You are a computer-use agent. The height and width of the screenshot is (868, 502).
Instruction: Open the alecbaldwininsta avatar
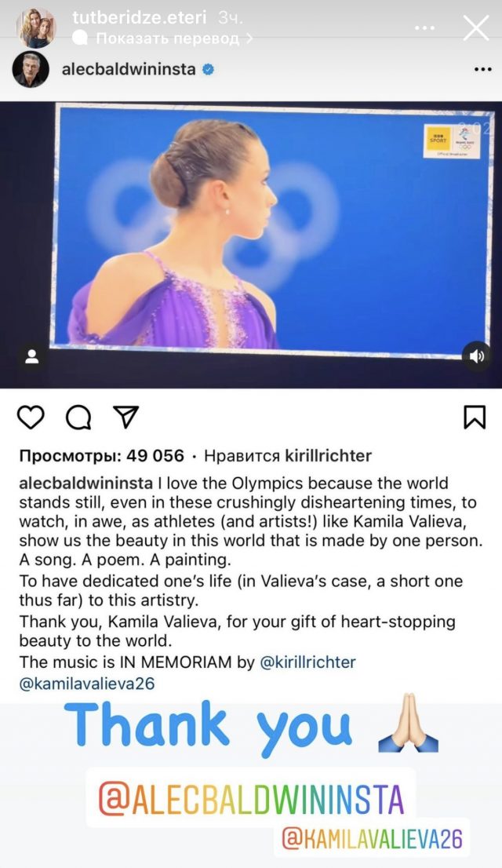(x=31, y=70)
